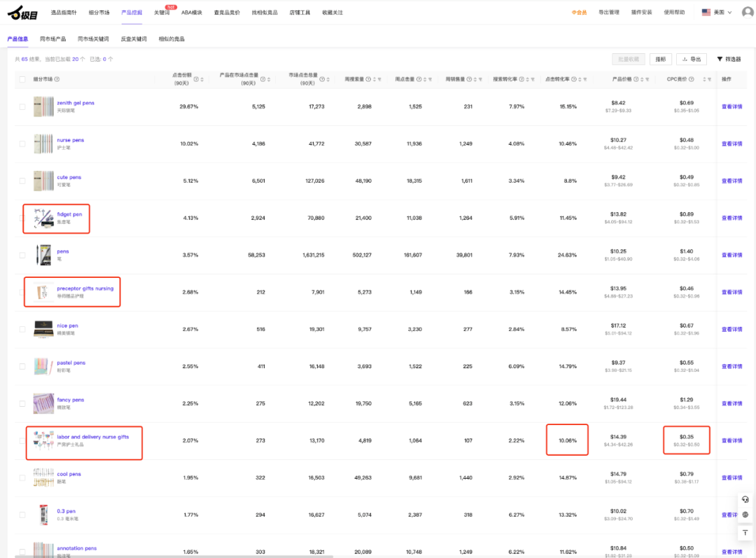Open the 选品指南针 top menu
This screenshot has width=756, height=558.
pos(64,13)
